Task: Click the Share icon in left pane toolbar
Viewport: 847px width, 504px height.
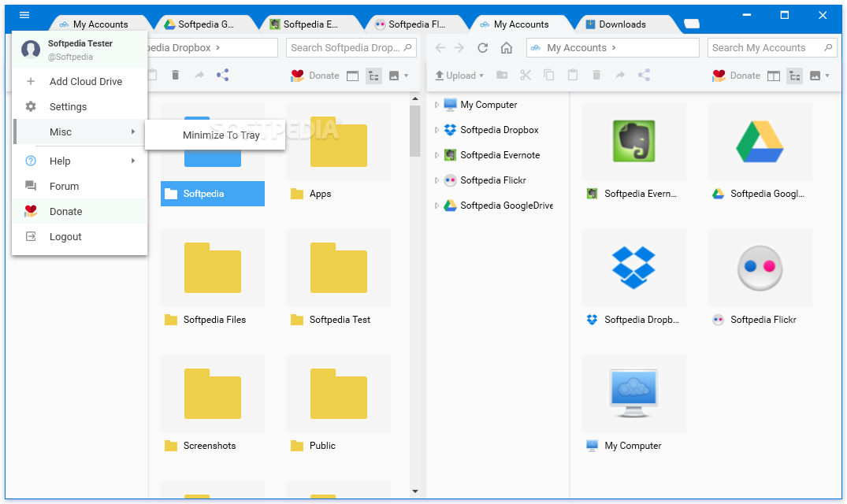Action: coord(222,75)
